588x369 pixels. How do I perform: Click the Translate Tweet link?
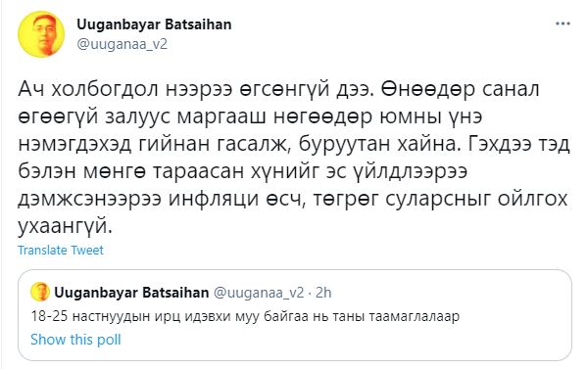pos(61,251)
